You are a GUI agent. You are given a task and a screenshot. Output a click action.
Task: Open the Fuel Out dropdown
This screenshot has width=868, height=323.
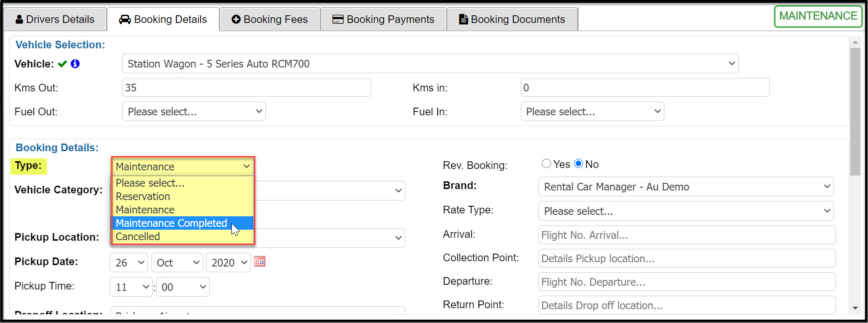tap(194, 111)
